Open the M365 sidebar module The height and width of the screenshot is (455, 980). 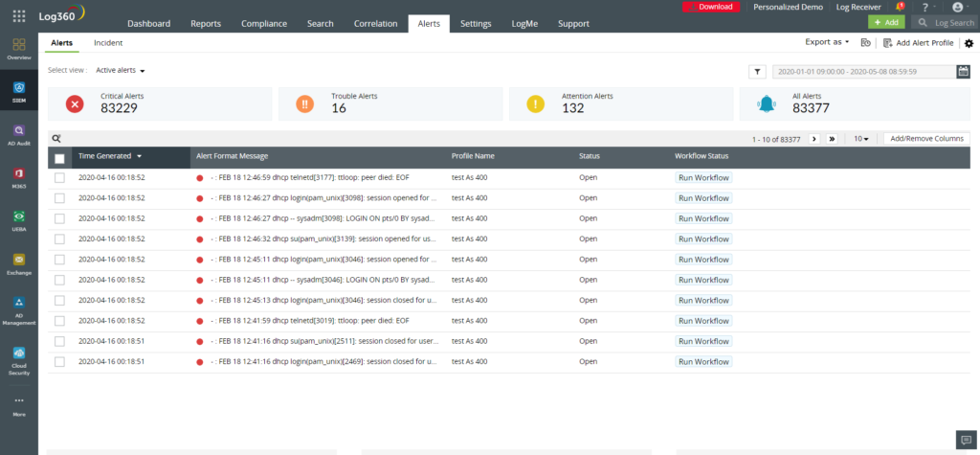pyautogui.click(x=19, y=177)
